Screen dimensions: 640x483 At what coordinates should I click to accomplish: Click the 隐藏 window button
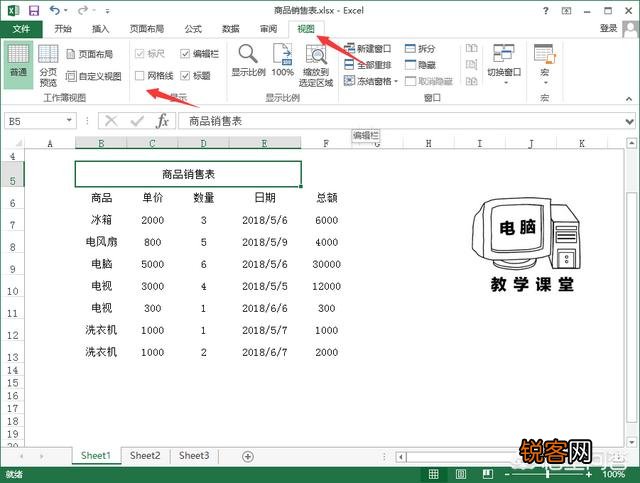[420, 65]
